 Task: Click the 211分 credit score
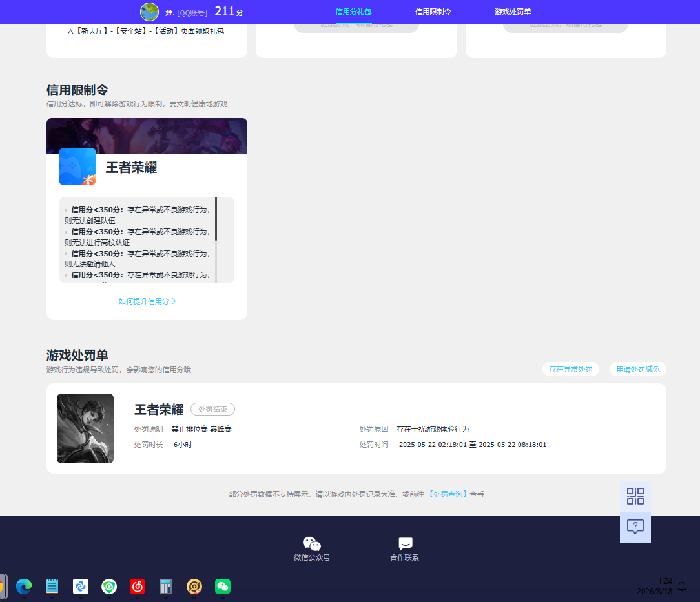pos(229,12)
